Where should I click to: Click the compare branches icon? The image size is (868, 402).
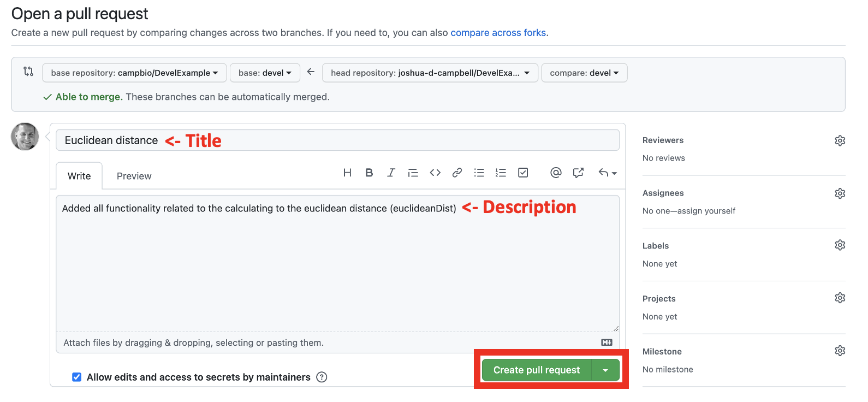click(28, 72)
